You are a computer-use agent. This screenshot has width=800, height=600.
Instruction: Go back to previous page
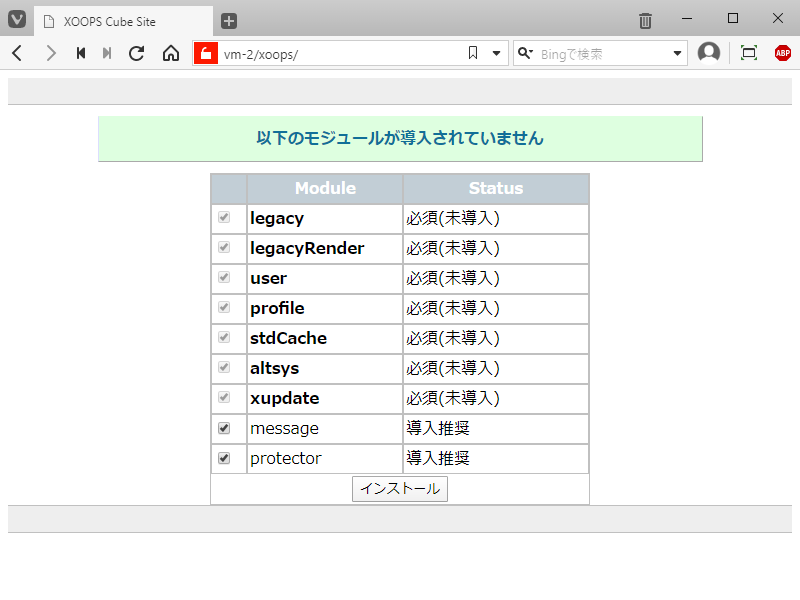coord(17,53)
